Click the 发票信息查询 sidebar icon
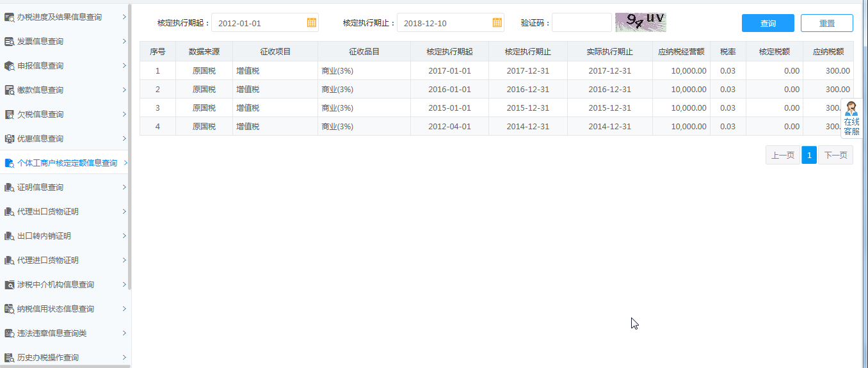Viewport: 868px width, 368px height. (10, 42)
